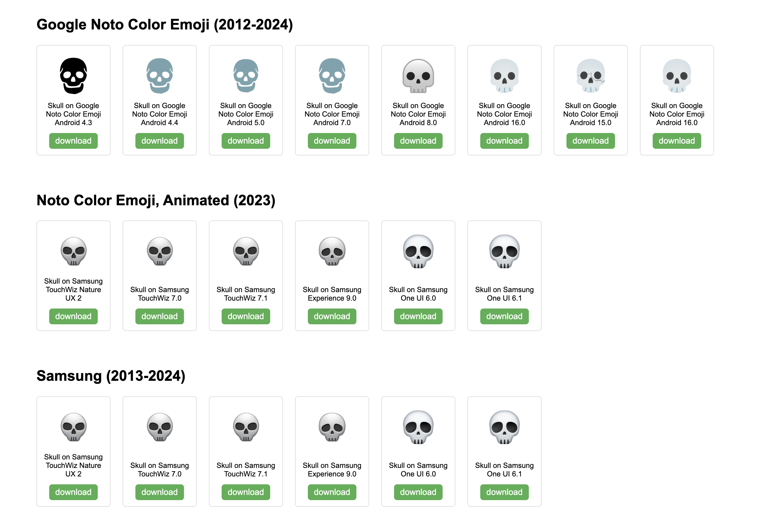
Task: Click the skull emoji image for Android 5.0
Action: (246, 76)
